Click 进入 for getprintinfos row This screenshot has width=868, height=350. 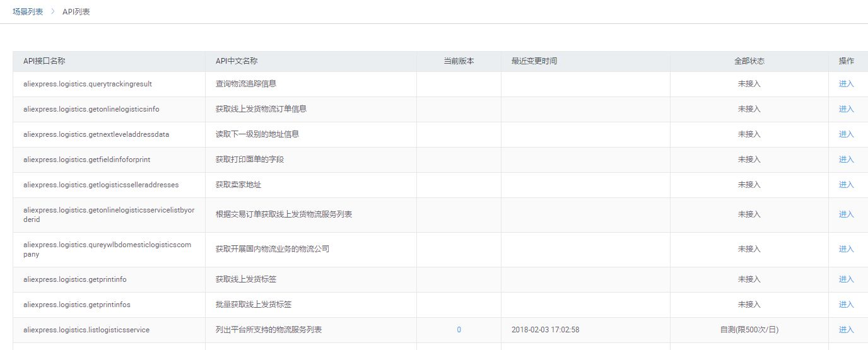click(846, 305)
